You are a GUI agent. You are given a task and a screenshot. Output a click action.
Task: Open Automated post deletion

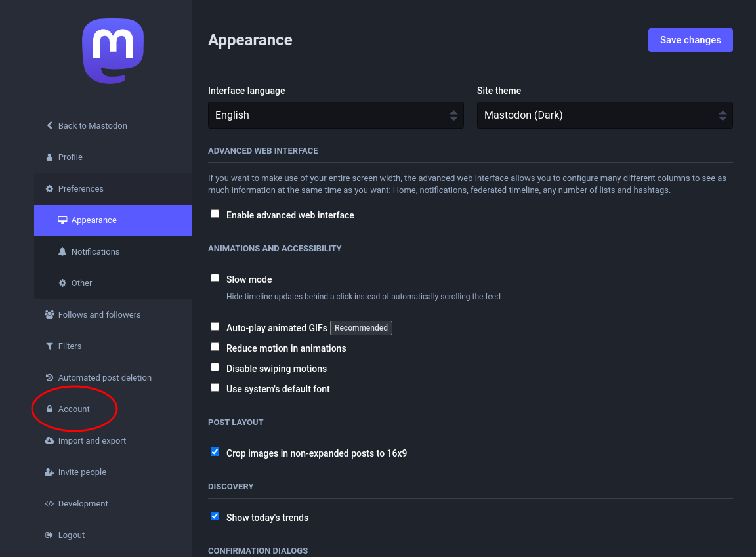[x=113, y=378]
